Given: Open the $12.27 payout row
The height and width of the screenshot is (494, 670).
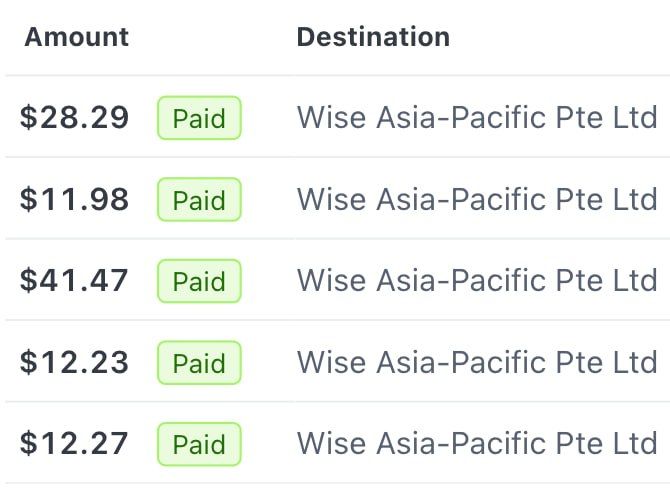Looking at the screenshot, I should click(75, 444).
